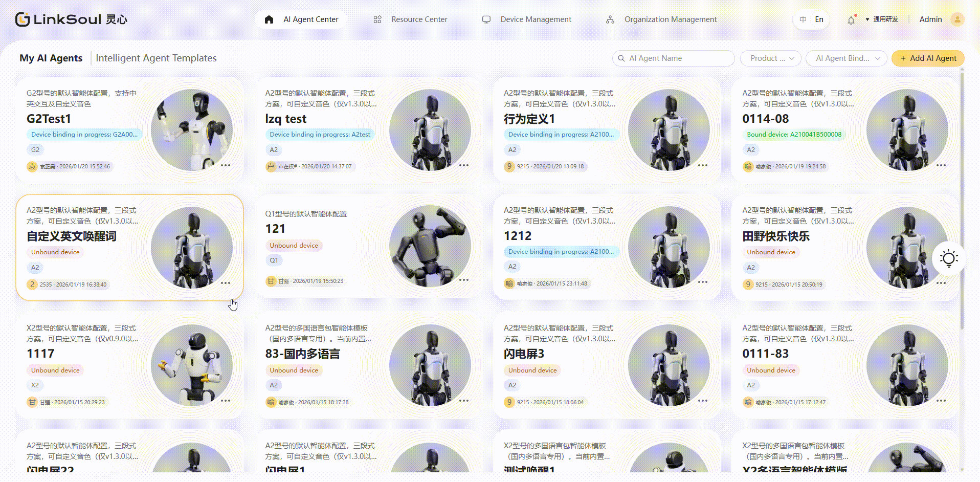
Task: Open more options on 0111-83 card
Action: [941, 401]
